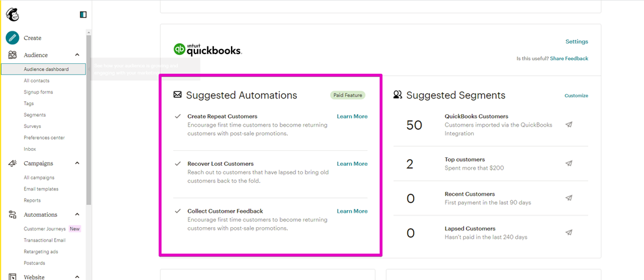Click the Audience section icon
The height and width of the screenshot is (280, 644).
coord(12,55)
